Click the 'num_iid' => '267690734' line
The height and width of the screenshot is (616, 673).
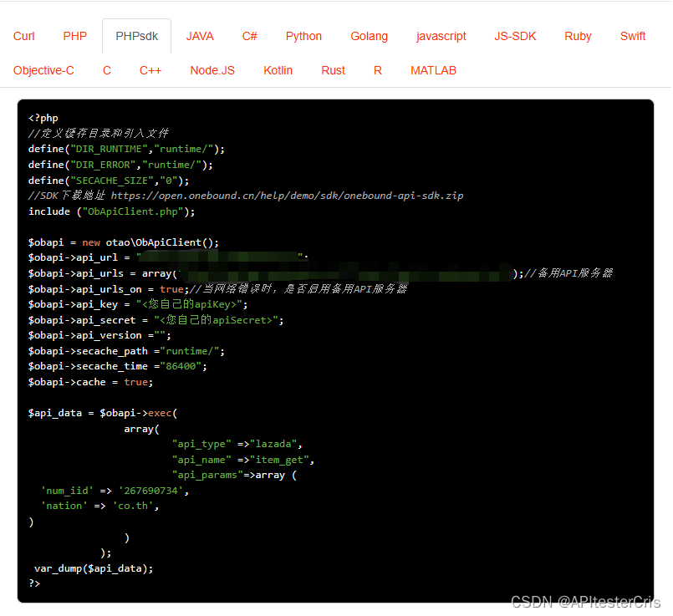click(115, 491)
